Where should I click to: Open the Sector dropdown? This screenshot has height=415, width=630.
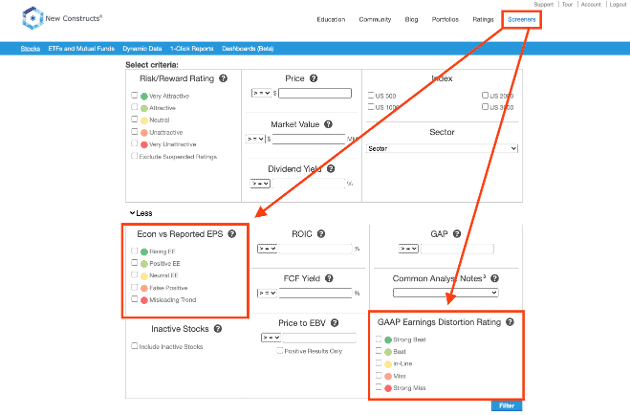[x=442, y=148]
